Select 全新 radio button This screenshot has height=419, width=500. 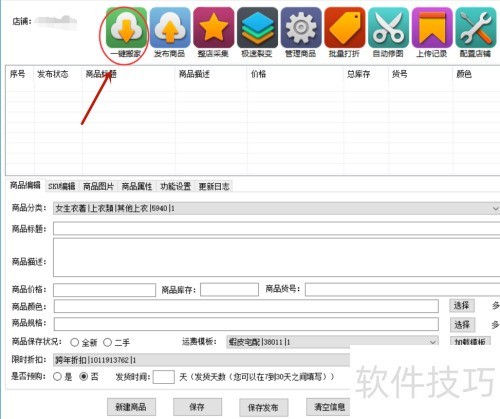75,342
